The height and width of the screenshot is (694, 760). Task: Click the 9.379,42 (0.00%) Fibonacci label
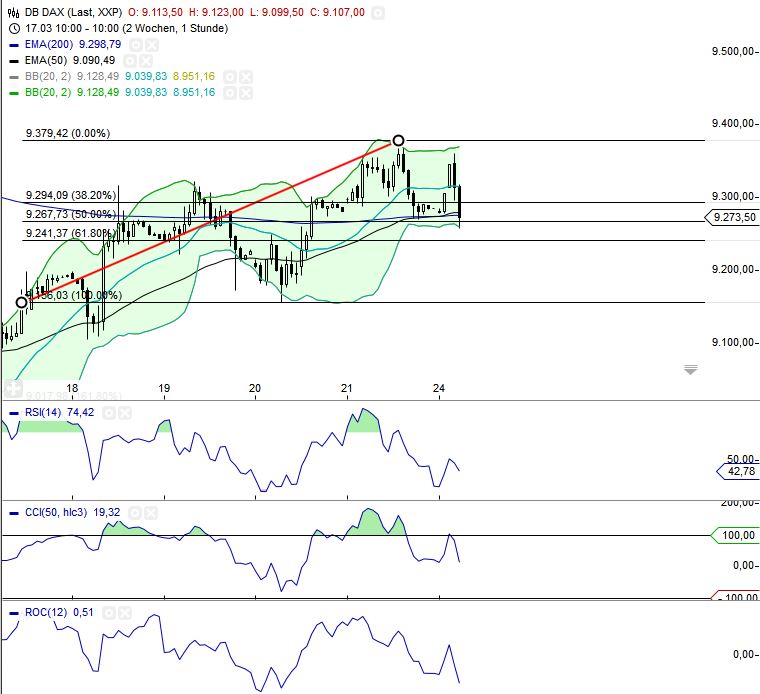[68, 133]
